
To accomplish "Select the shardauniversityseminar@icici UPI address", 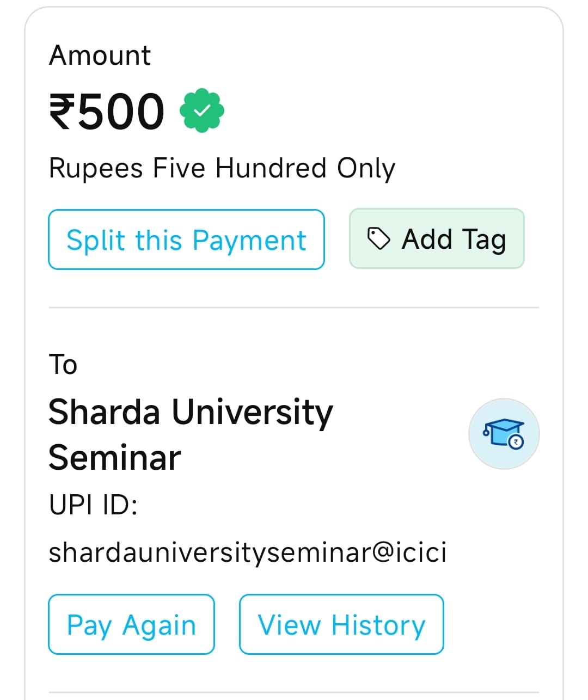I will [x=248, y=552].
